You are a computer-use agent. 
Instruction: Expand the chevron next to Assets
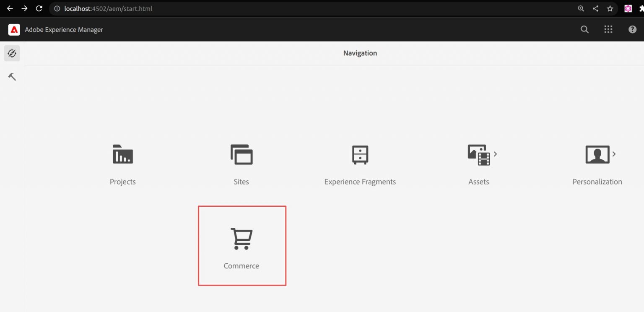click(x=495, y=154)
